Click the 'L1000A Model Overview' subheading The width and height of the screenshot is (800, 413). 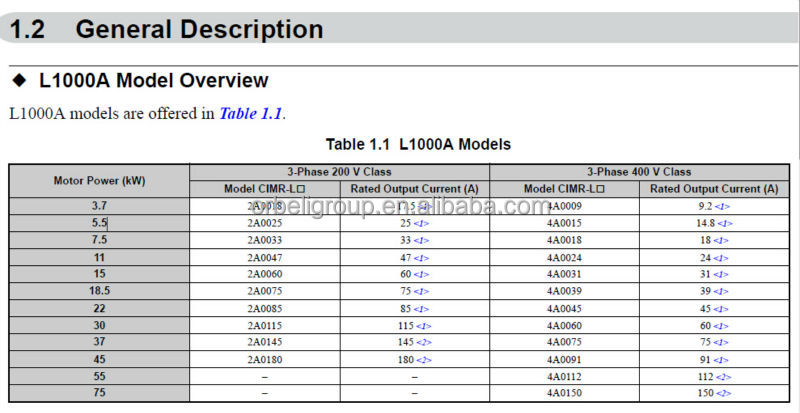point(154,80)
